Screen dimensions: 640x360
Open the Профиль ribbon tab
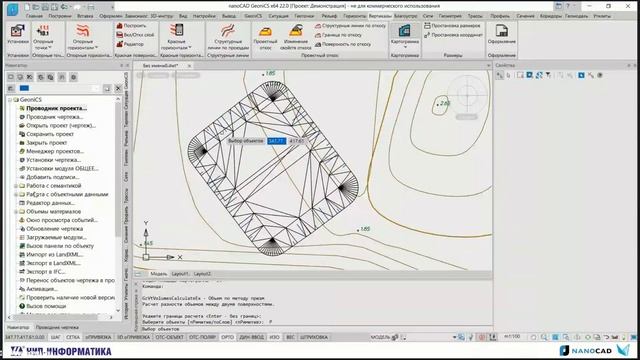click(500, 16)
